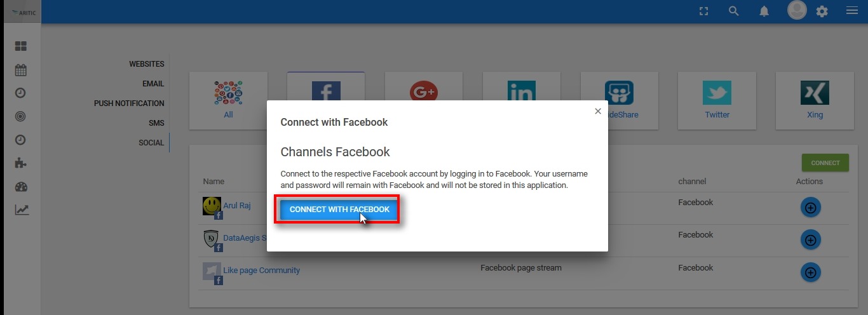
Task: Open the settings gear icon
Action: 822,11
